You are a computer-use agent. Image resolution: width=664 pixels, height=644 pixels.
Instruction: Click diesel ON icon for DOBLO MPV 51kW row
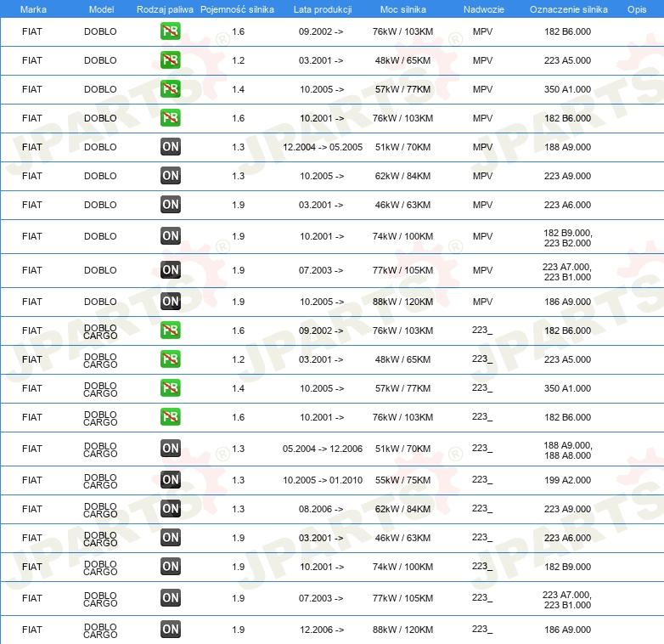click(170, 147)
